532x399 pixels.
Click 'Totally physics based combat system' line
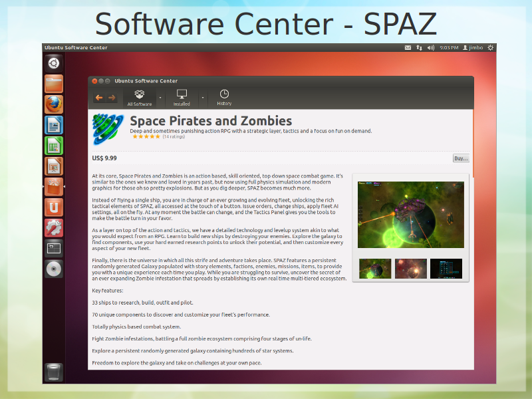pyautogui.click(x=136, y=327)
